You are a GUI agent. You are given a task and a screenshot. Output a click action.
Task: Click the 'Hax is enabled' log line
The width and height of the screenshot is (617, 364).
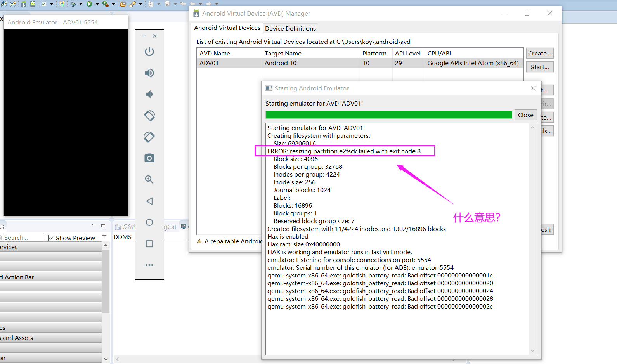coord(288,236)
